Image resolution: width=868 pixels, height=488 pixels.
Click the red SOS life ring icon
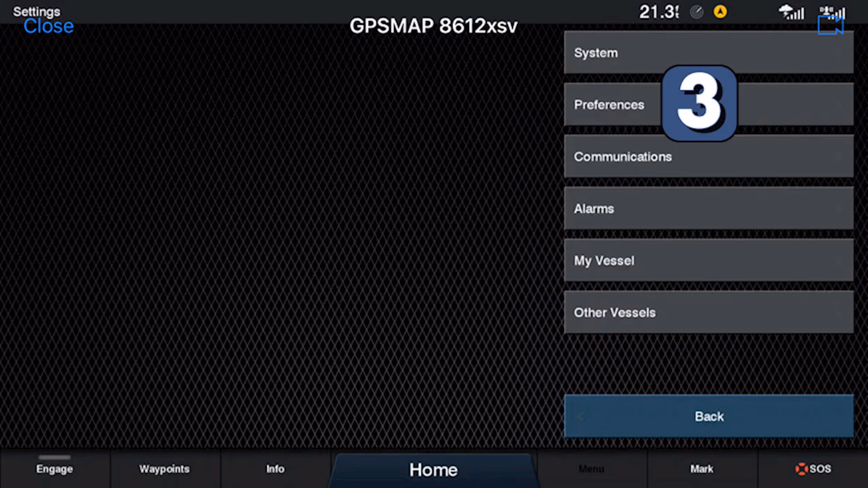tap(801, 469)
